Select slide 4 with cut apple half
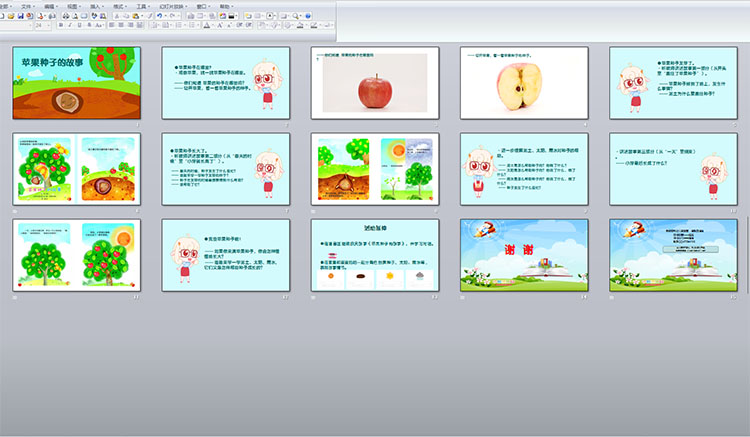The height and width of the screenshot is (437, 750). click(524, 83)
